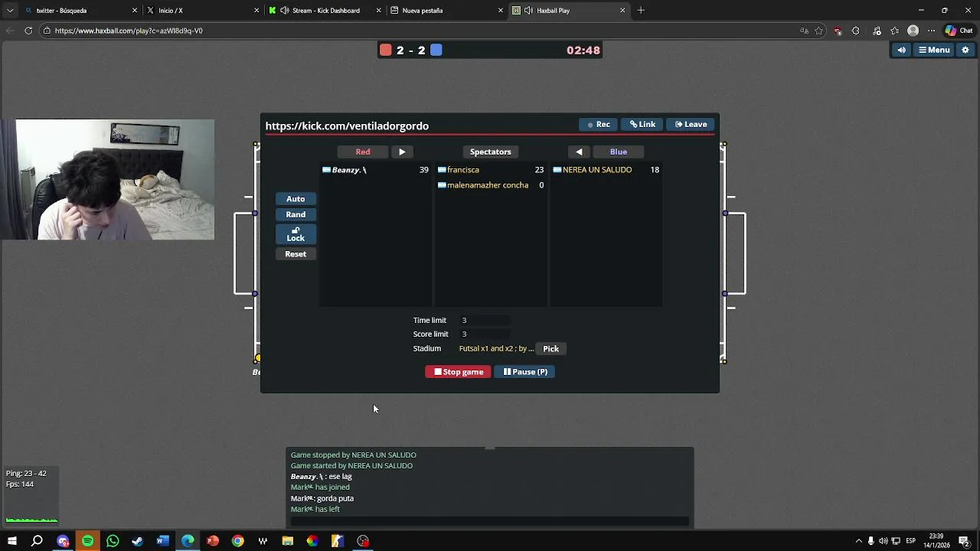
Task: Click the Spectators header
Action: pyautogui.click(x=490, y=152)
